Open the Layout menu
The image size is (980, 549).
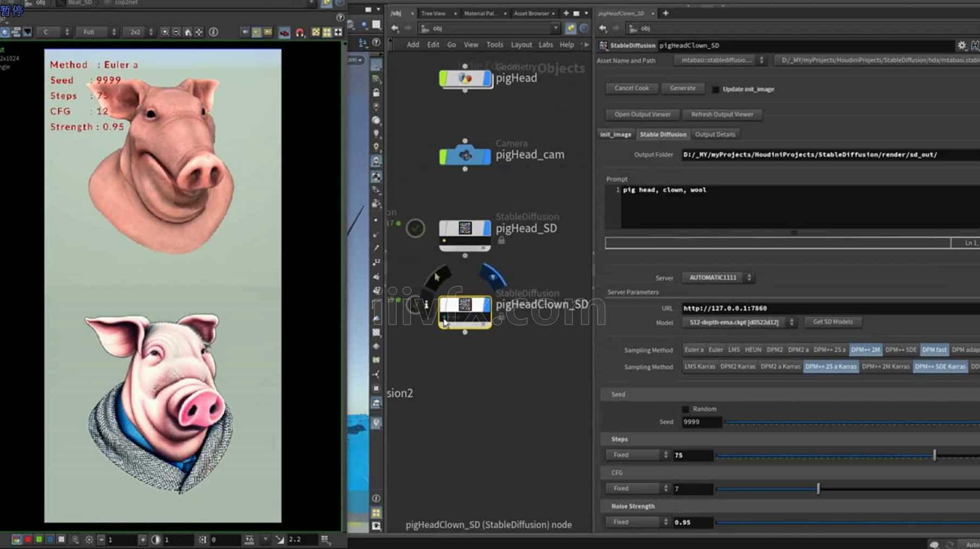[521, 45]
